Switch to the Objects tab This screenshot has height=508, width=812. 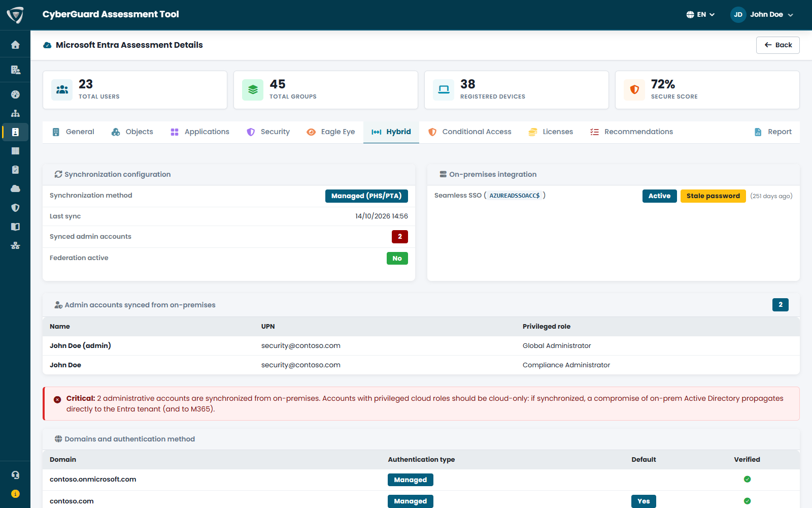click(x=132, y=132)
